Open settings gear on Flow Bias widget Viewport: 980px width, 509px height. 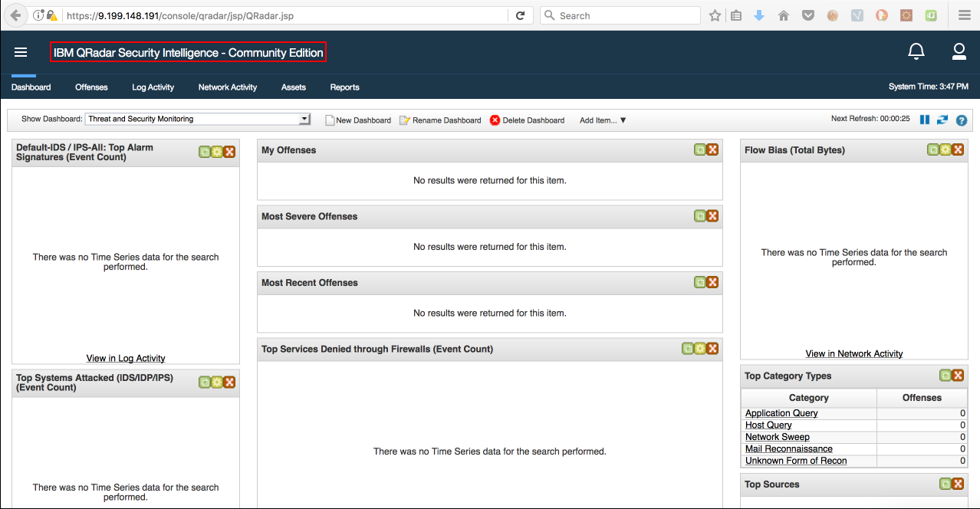pos(946,149)
